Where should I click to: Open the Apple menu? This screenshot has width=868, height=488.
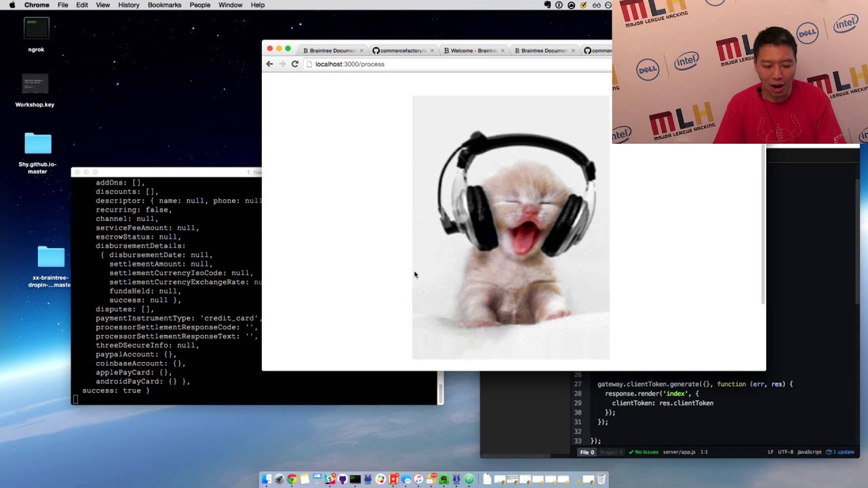(12, 5)
